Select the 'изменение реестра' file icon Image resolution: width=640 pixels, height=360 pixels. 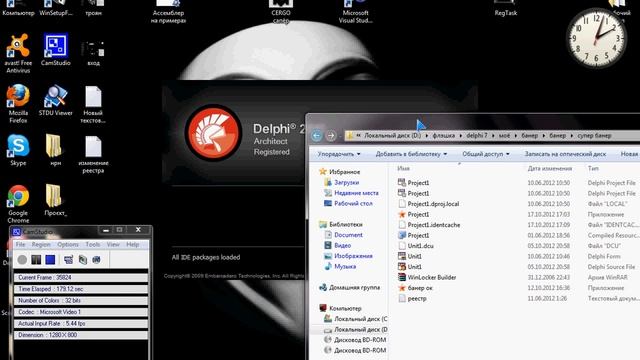click(x=93, y=154)
